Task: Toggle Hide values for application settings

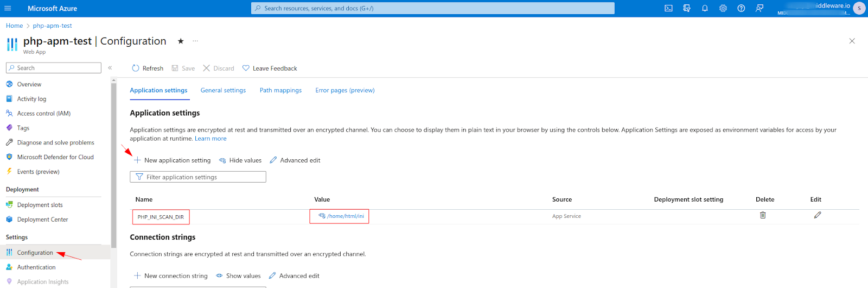Action: (x=240, y=160)
